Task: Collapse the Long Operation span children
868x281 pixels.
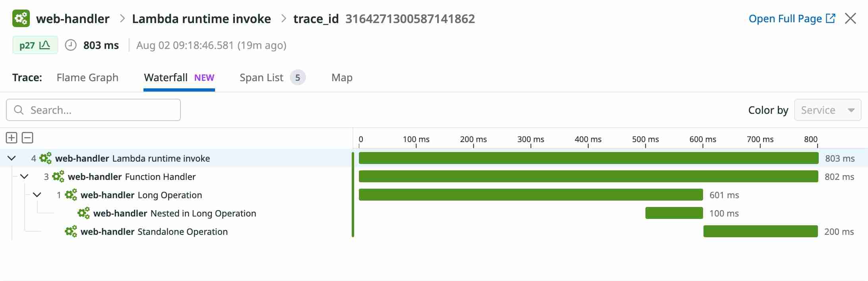Action: 37,195
